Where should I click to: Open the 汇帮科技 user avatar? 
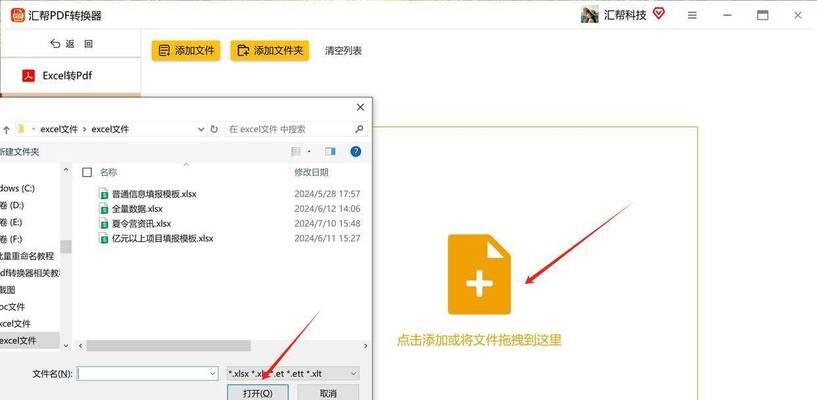(x=589, y=15)
